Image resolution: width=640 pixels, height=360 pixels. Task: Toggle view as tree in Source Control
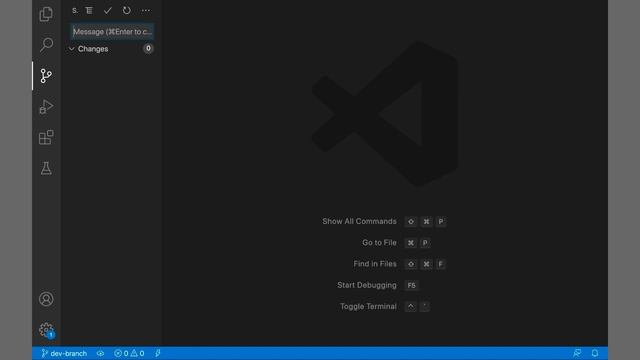89,10
